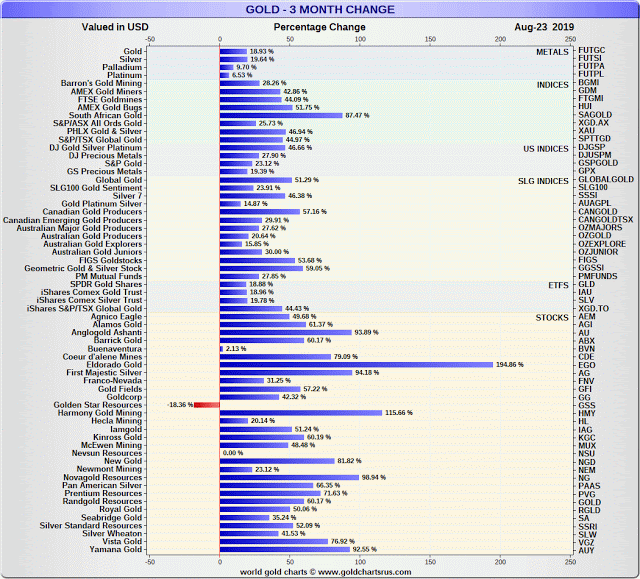
Task: Click the 'Valued in USD' label
Action: (x=115, y=27)
